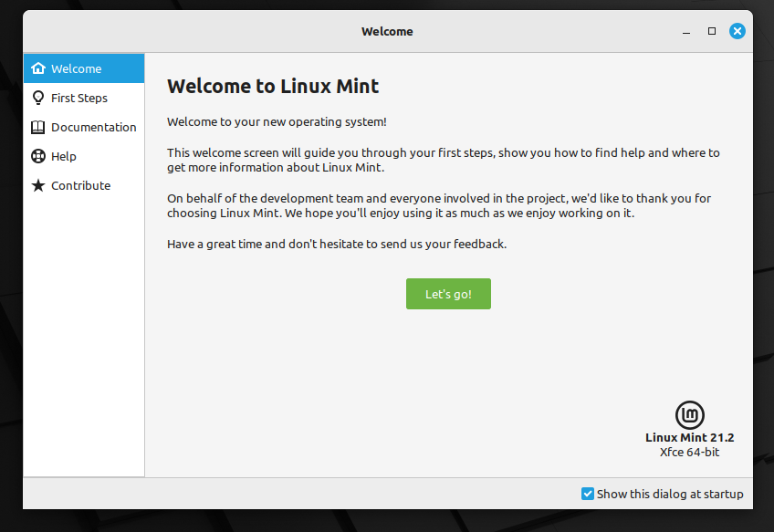774x532 pixels.
Task: Open the Documentation section
Action: pyautogui.click(x=94, y=127)
